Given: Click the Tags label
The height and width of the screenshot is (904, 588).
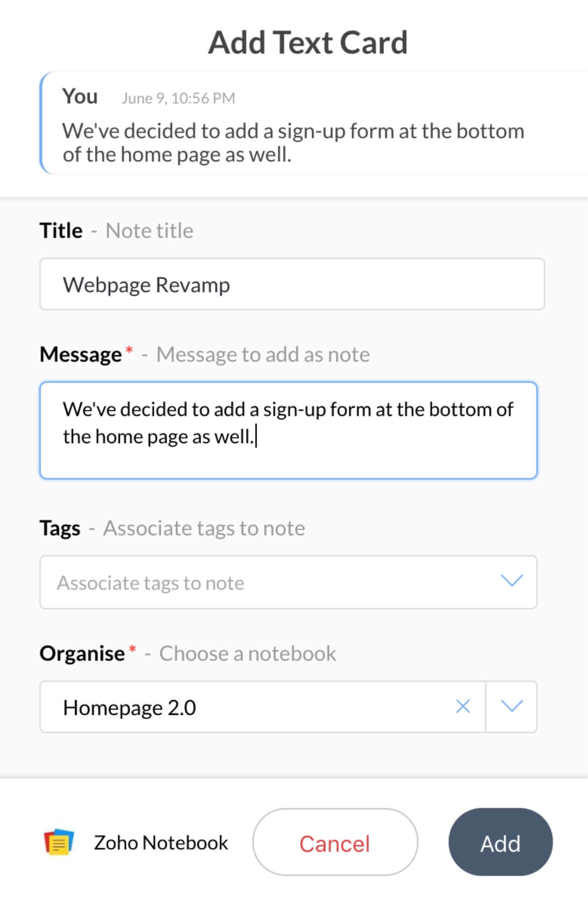Looking at the screenshot, I should 60,528.
